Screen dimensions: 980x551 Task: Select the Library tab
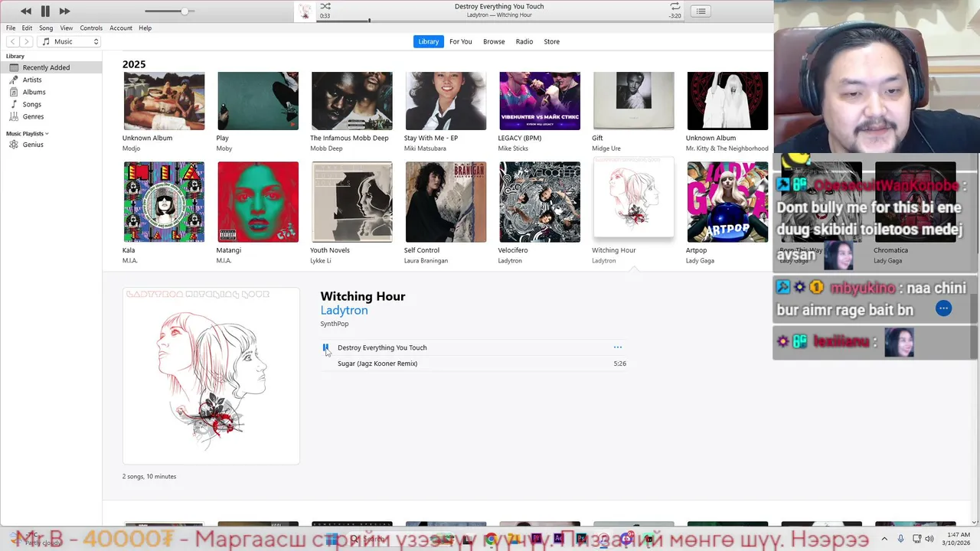(429, 41)
